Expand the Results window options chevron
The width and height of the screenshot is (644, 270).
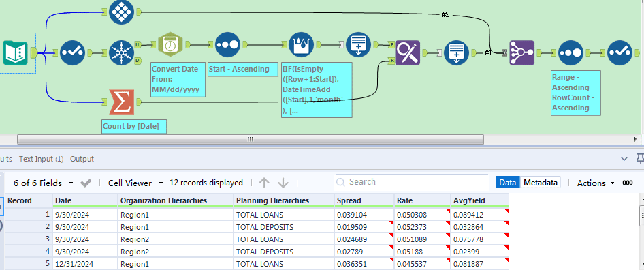(x=624, y=158)
